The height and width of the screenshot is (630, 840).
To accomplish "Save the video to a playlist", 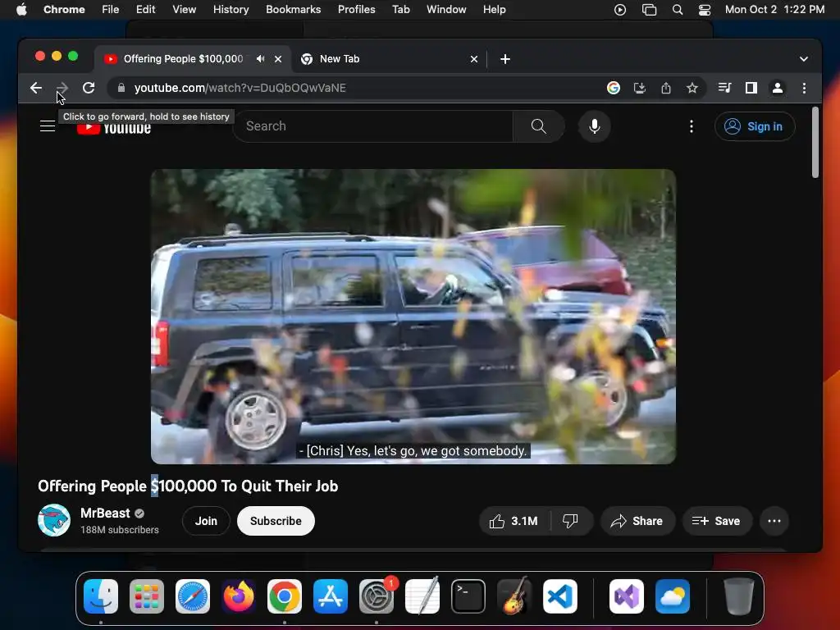I will [x=717, y=521].
